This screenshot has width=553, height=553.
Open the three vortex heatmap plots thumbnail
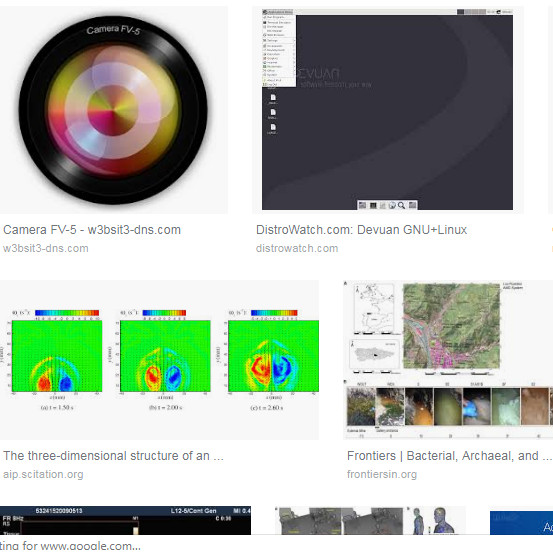(x=159, y=360)
